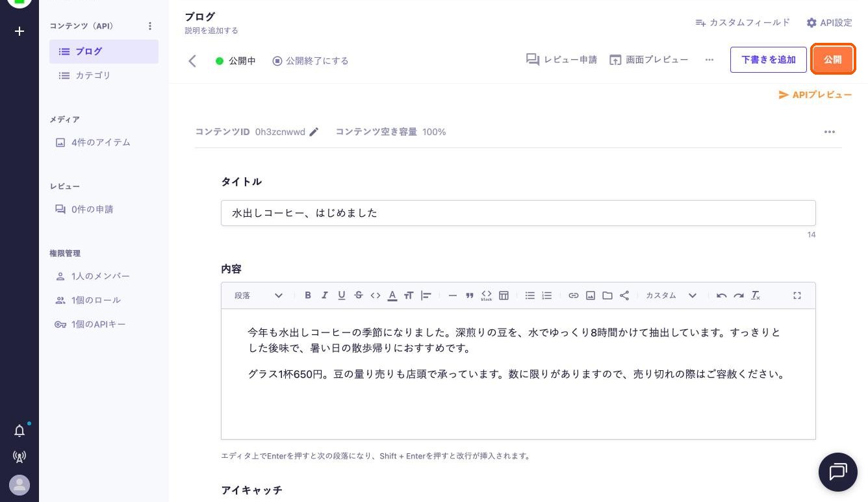Screen dimensions: 868x502
Task: Toggle italic formatting in the editor toolbar
Action: [325, 295]
